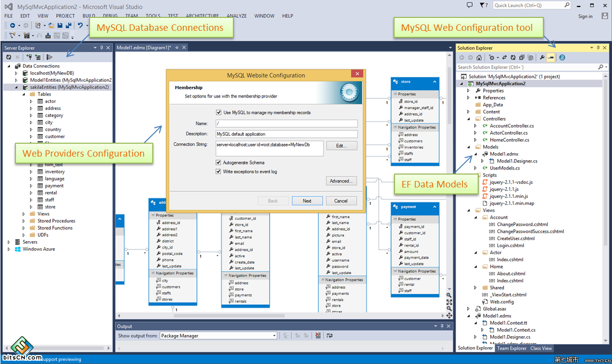Click the Solution Explorer Properties wrench icon
This screenshot has width=612, height=364.
point(542,58)
